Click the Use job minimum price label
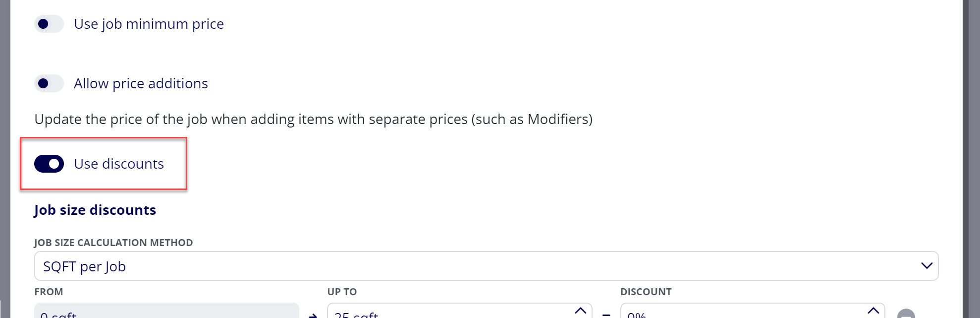 pyautogui.click(x=149, y=24)
